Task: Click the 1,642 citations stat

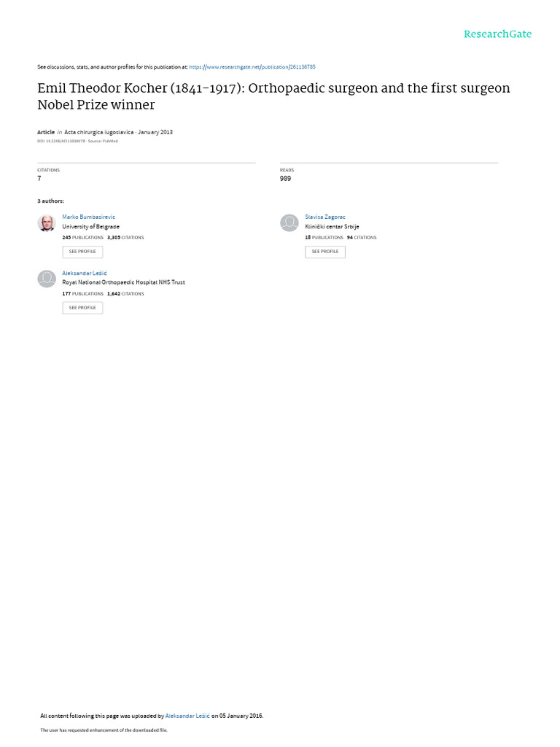Action: [x=125, y=293]
